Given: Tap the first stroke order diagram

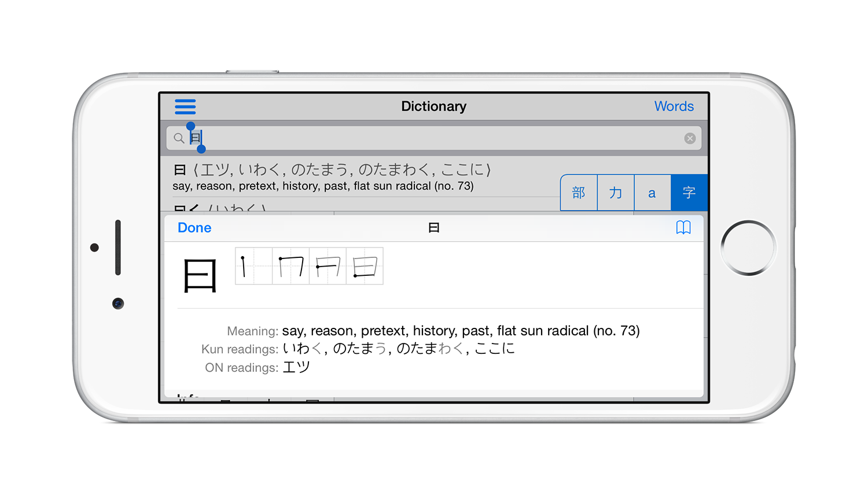Looking at the screenshot, I should click(x=253, y=266).
